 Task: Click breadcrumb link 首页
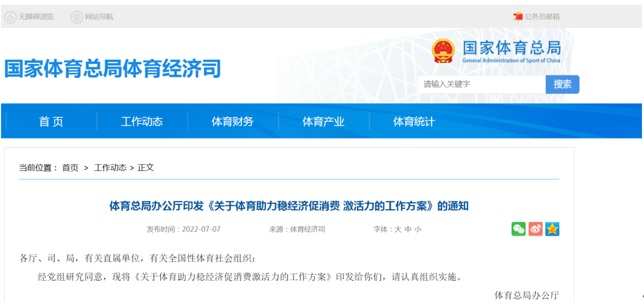tap(70, 168)
